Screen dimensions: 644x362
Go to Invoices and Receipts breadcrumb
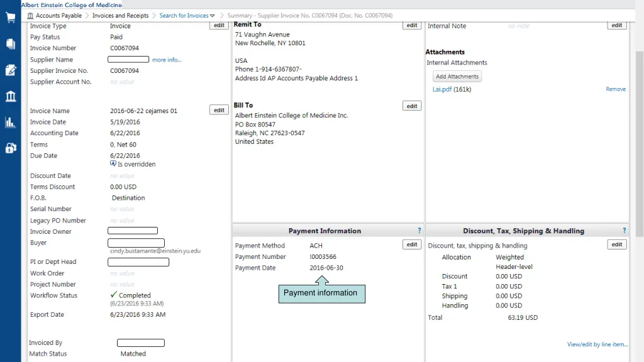pos(120,16)
